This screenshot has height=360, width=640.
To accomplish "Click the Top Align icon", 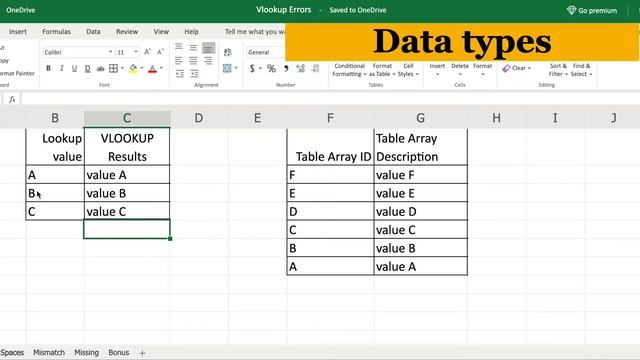I will click(x=179, y=47).
